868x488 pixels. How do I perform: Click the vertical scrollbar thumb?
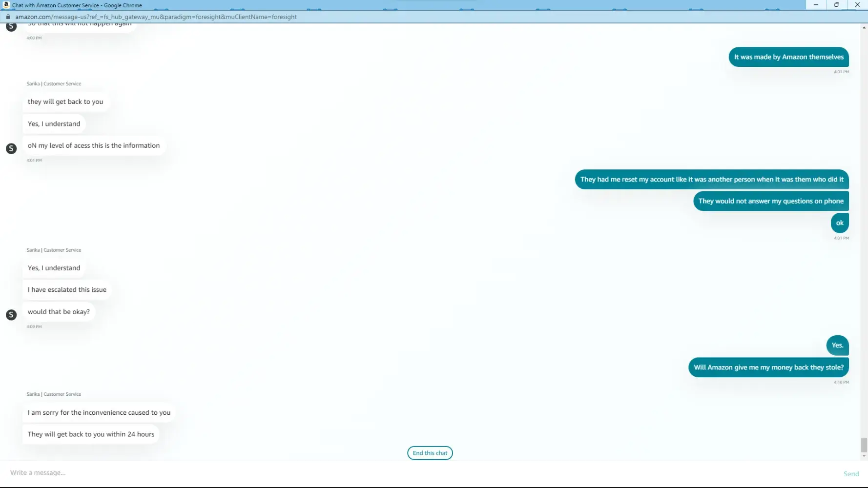coord(864,445)
